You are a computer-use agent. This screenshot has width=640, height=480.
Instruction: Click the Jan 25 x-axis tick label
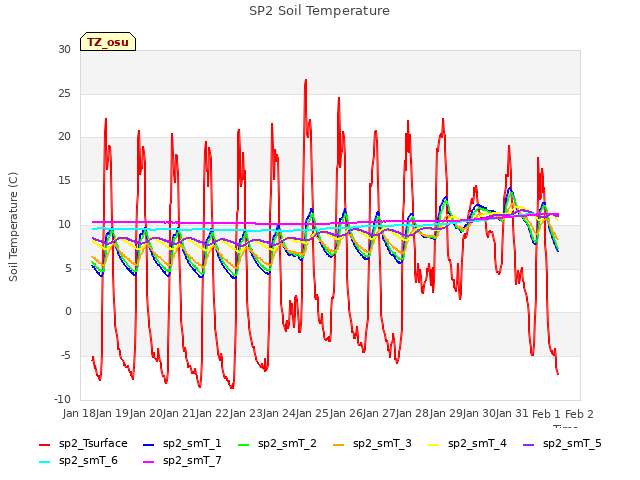312,413
